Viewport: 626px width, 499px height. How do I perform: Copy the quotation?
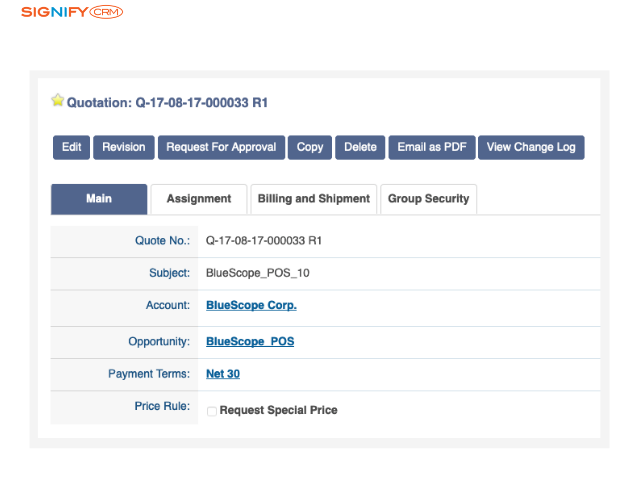coord(310,147)
